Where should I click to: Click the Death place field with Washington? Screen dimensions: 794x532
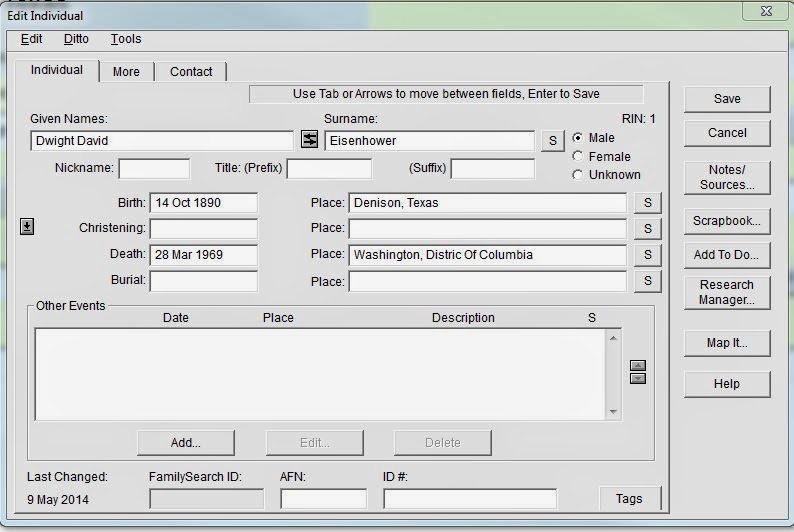[x=488, y=255]
